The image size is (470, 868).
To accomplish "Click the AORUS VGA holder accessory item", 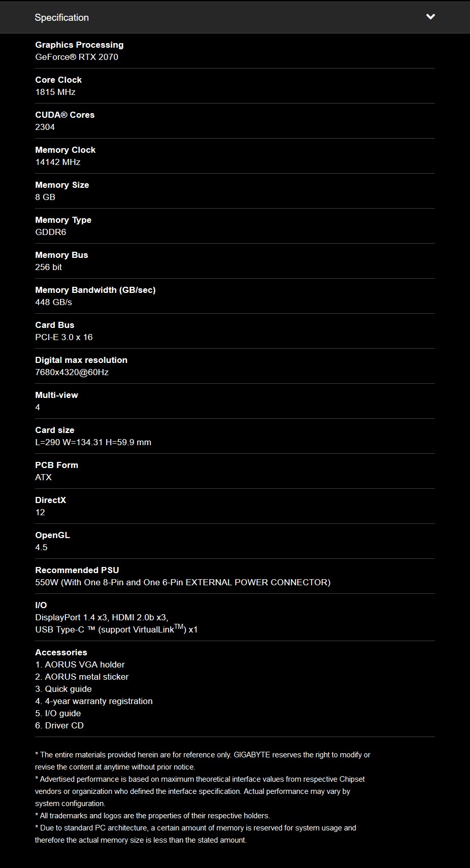I will click(x=80, y=664).
